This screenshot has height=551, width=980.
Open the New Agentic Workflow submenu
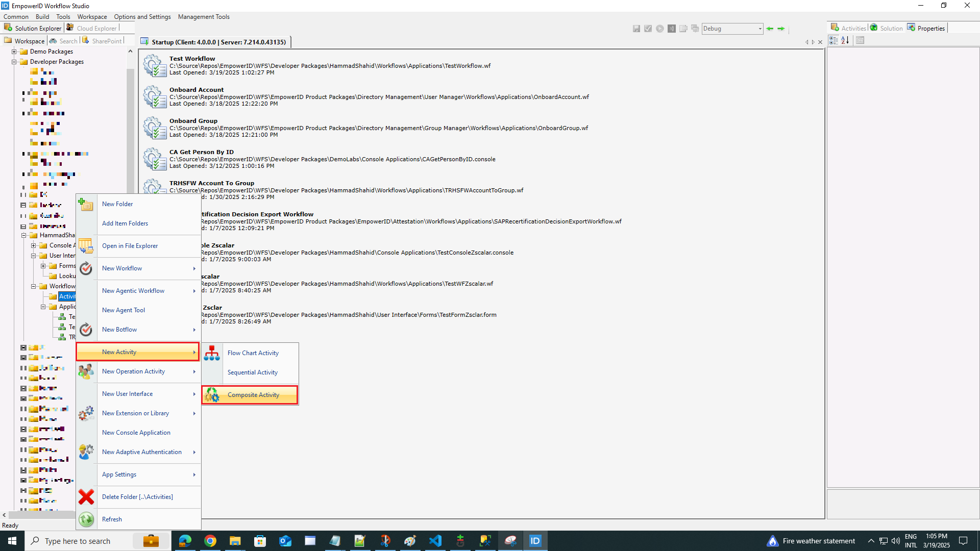click(138, 291)
